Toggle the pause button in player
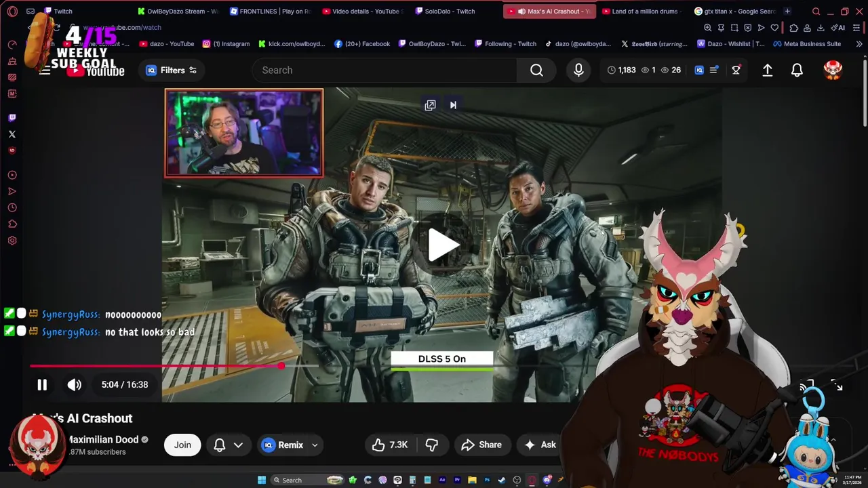This screenshot has width=868, height=488. click(42, 385)
